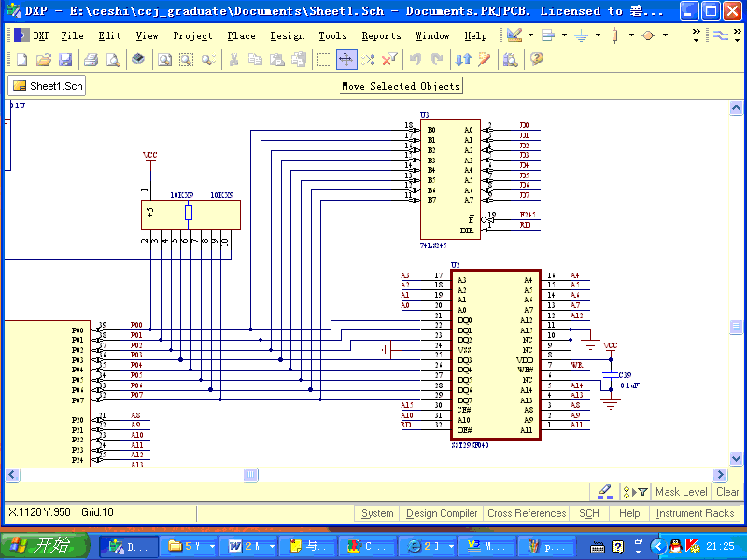Screen dimensions: 747x560
Task: Expand the utility drawing tools dropdown arrow
Action: coord(530,35)
